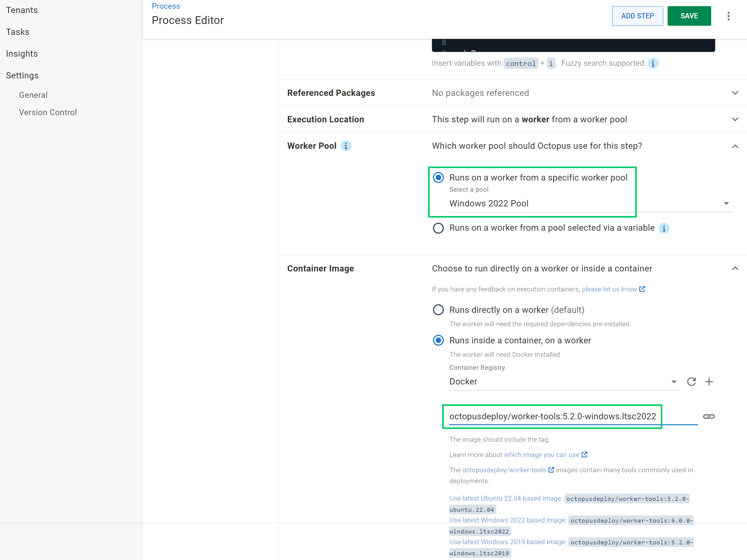The image size is (747, 560).
Task: Select 'Runs on a worker from a specific worker pool'
Action: [x=438, y=177]
